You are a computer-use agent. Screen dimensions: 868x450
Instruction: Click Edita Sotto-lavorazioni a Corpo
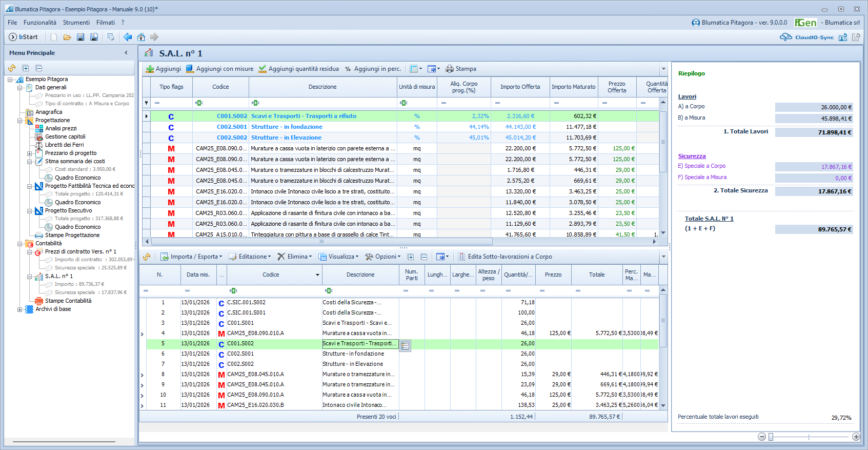coord(505,257)
